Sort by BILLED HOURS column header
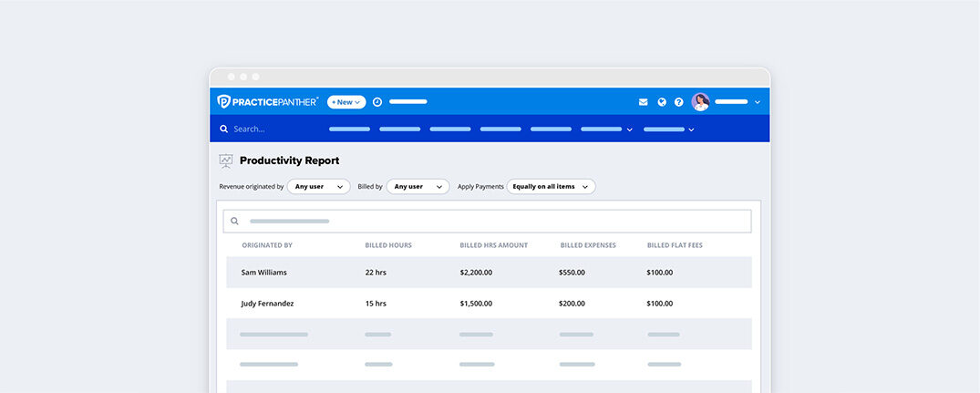Viewport: 980px width, 393px height. point(388,245)
